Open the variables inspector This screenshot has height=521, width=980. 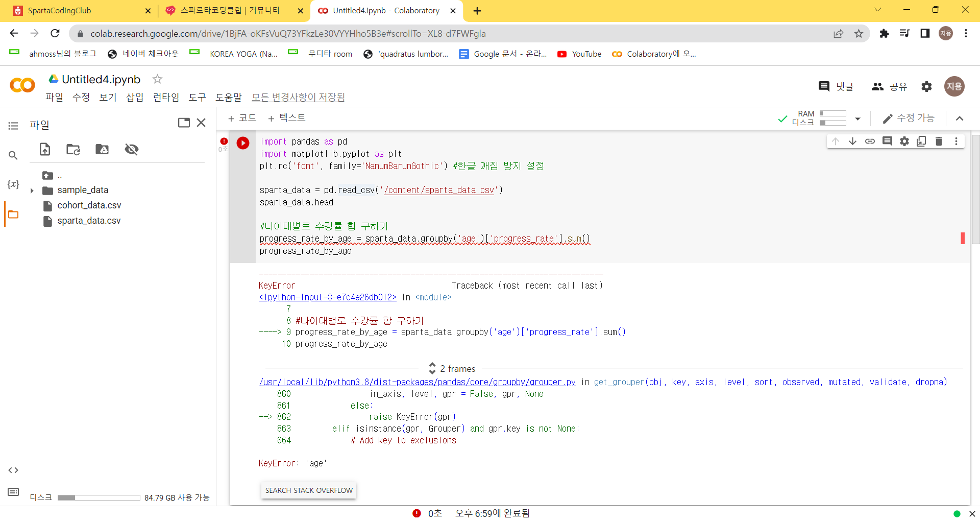pos(13,184)
